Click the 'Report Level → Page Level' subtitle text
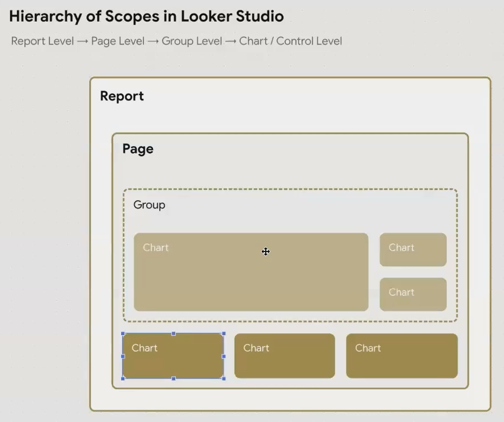 pos(78,41)
